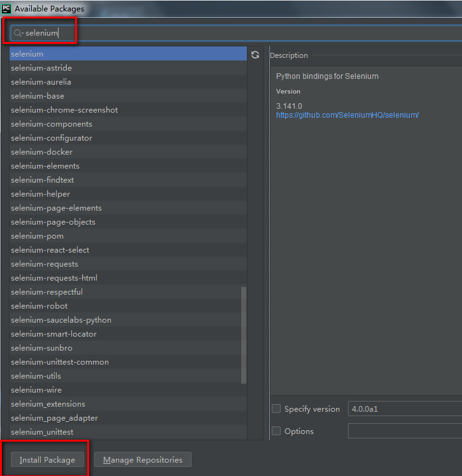
Task: Select selenium-react-select package
Action: pos(128,249)
